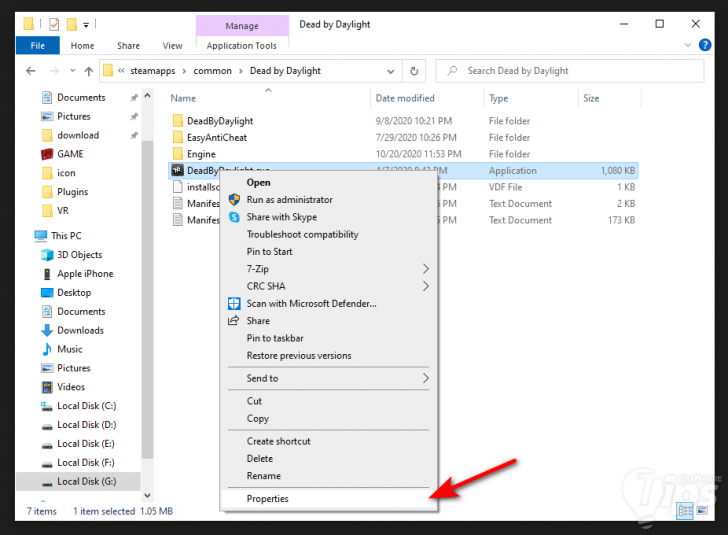Open Videos in navigation pane
728x535 pixels.
71,387
